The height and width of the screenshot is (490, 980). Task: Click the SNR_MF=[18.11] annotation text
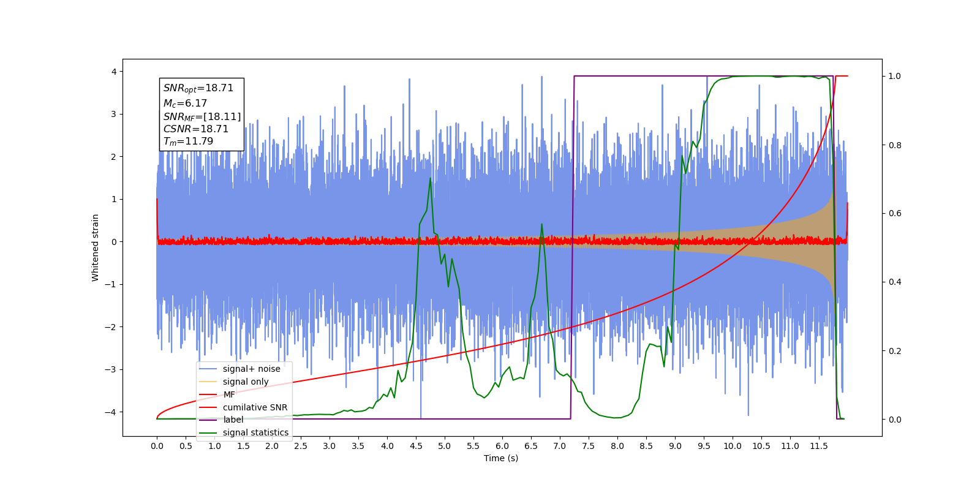pyautogui.click(x=202, y=116)
